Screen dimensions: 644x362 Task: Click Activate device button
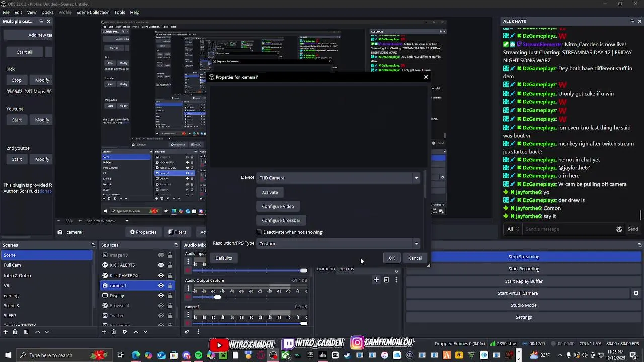pyautogui.click(x=270, y=192)
